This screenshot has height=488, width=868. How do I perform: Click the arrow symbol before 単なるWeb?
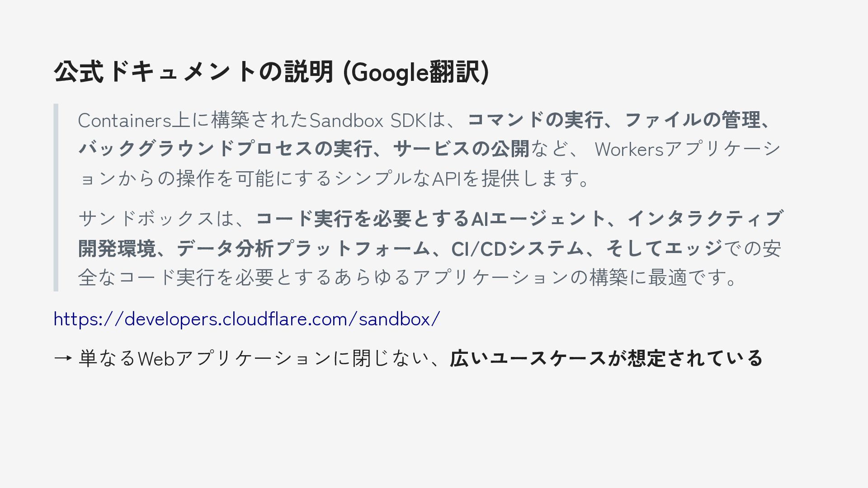(x=62, y=358)
